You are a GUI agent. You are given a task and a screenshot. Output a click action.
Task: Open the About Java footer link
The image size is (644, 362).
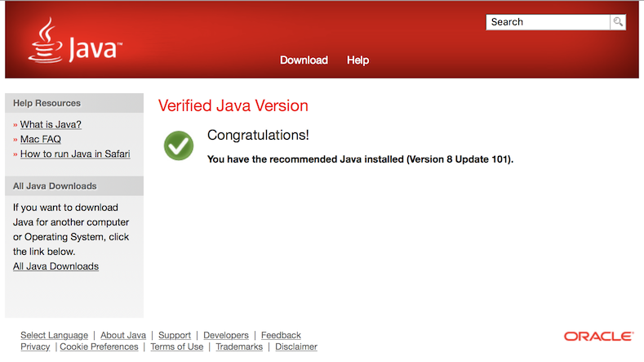(x=123, y=335)
